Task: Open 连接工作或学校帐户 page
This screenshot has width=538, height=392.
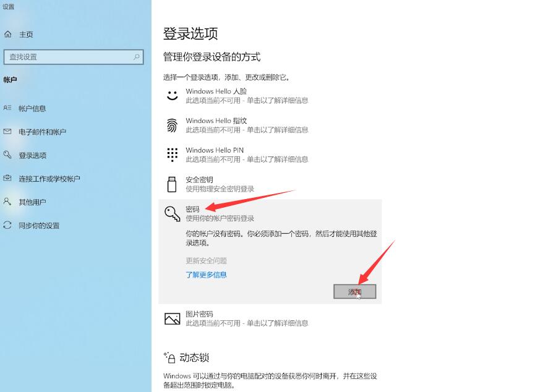Action: pos(49,179)
